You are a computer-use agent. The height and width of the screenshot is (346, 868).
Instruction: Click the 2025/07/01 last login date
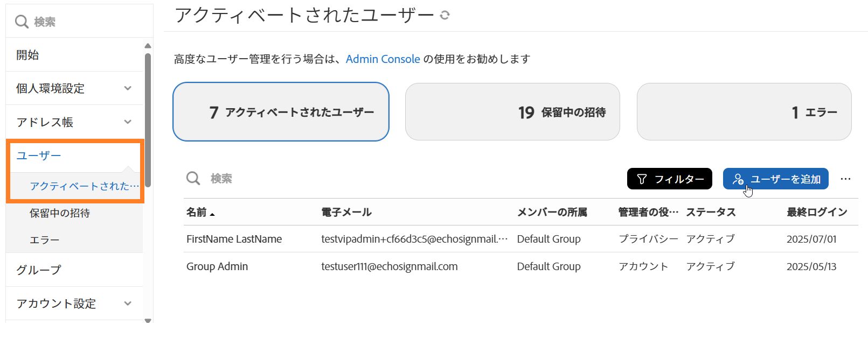pyautogui.click(x=811, y=239)
